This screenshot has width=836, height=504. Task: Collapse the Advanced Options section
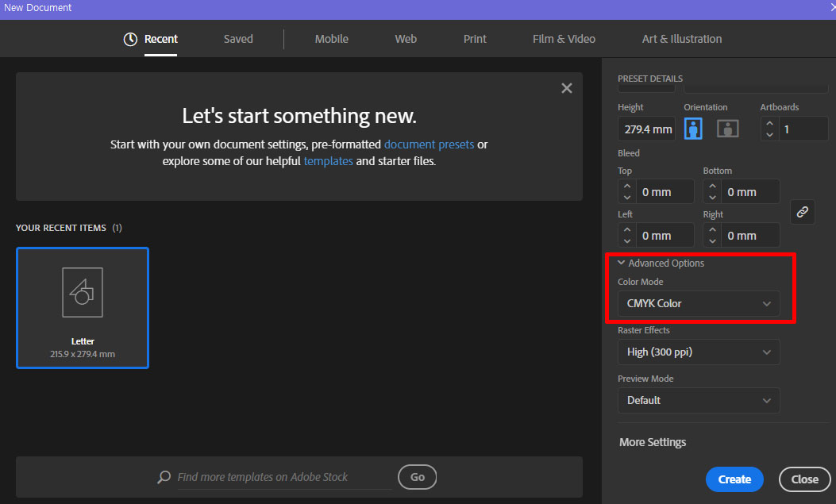pos(621,263)
